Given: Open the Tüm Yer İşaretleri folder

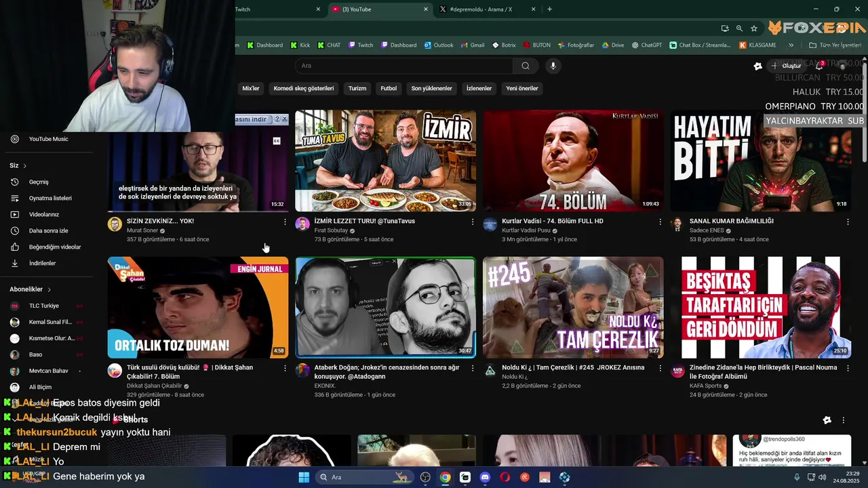Looking at the screenshot, I should (x=835, y=45).
